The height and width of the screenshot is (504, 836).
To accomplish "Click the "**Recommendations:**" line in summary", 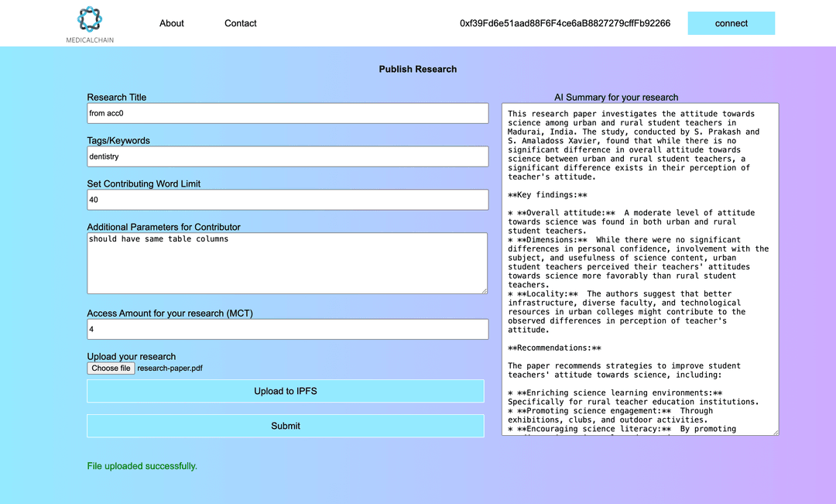I will click(554, 348).
